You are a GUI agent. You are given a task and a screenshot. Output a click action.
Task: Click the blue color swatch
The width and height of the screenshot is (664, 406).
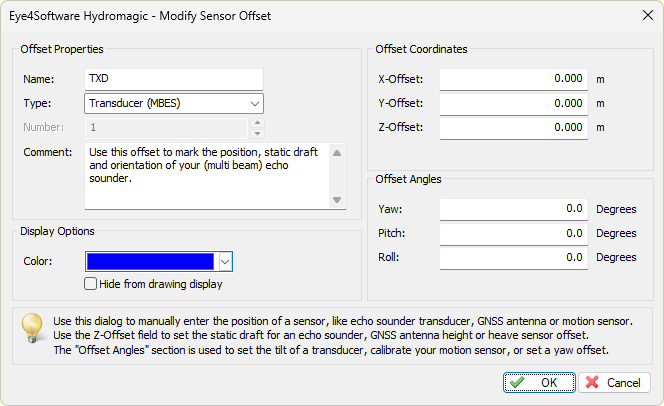click(x=150, y=262)
